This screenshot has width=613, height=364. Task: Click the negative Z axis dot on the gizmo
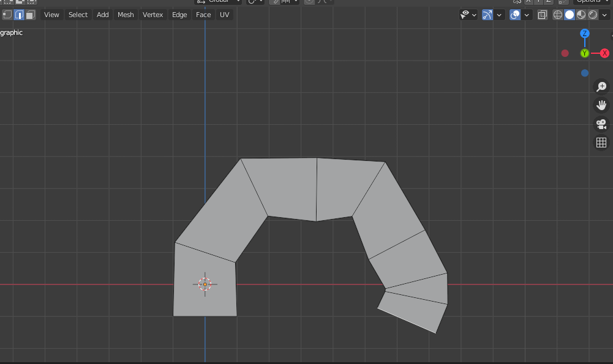(x=584, y=73)
